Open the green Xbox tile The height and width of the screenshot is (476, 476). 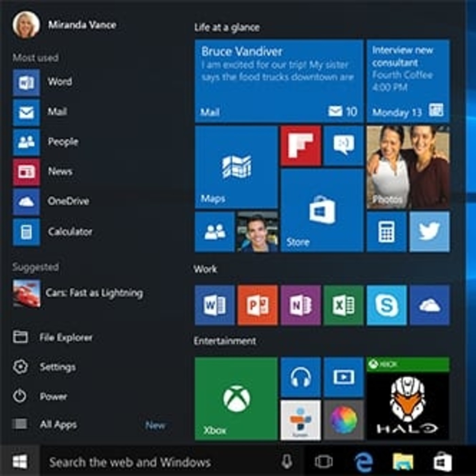(236, 398)
